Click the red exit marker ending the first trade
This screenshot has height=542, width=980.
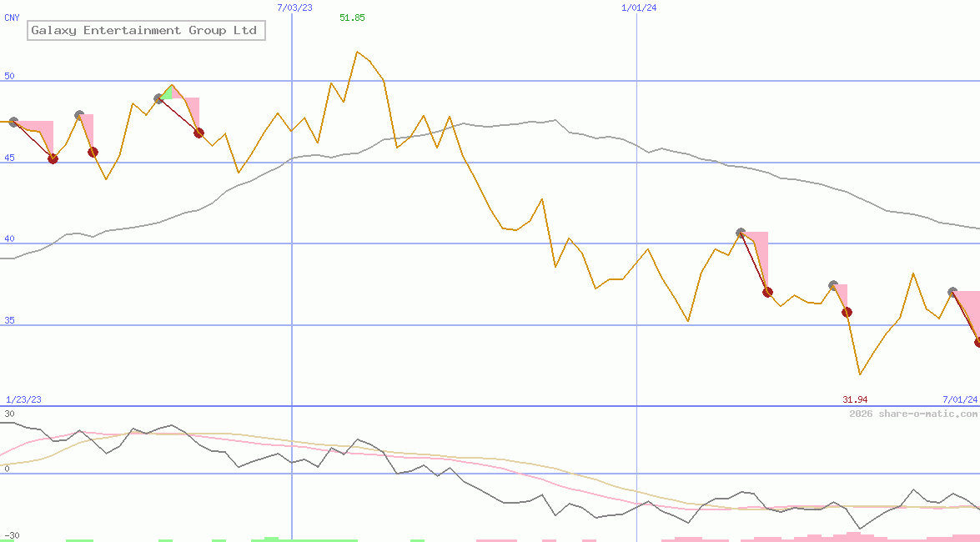point(53,158)
